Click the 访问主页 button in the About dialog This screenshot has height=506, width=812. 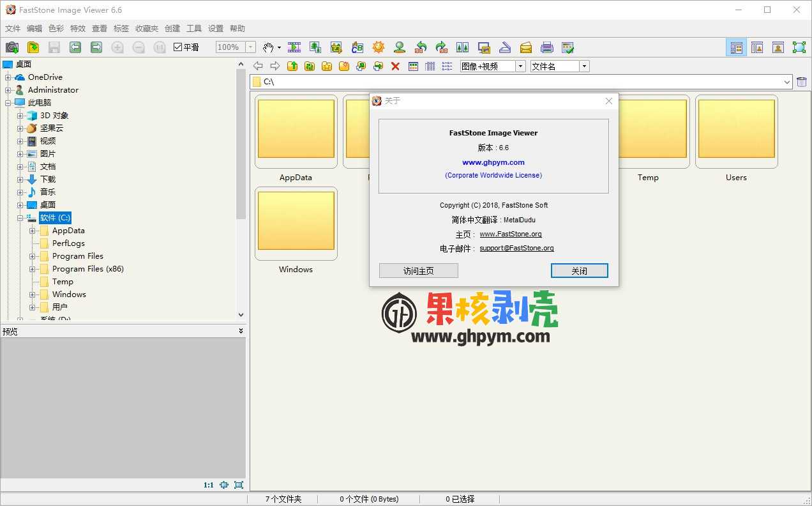(x=419, y=271)
